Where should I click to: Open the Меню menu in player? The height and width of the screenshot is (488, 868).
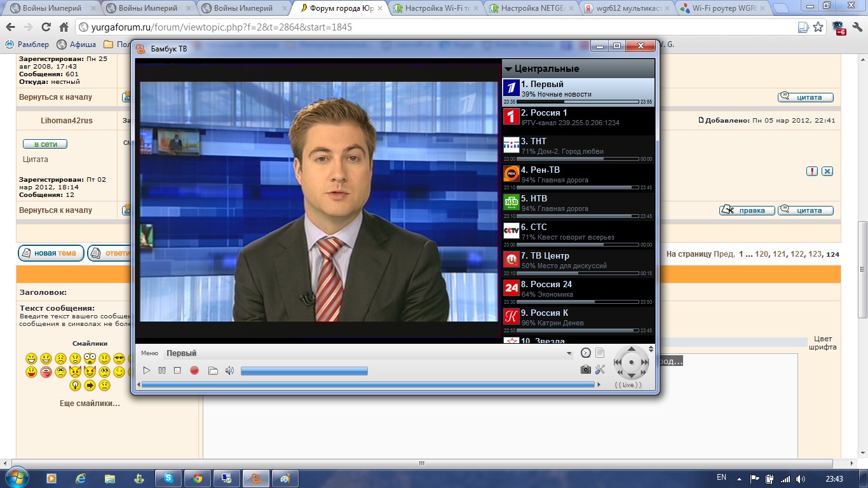149,353
